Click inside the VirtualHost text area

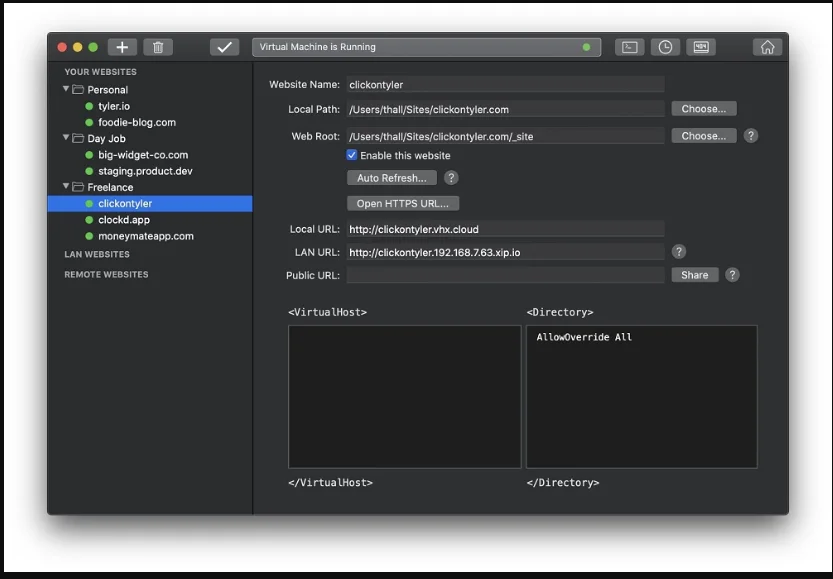pyautogui.click(x=404, y=397)
